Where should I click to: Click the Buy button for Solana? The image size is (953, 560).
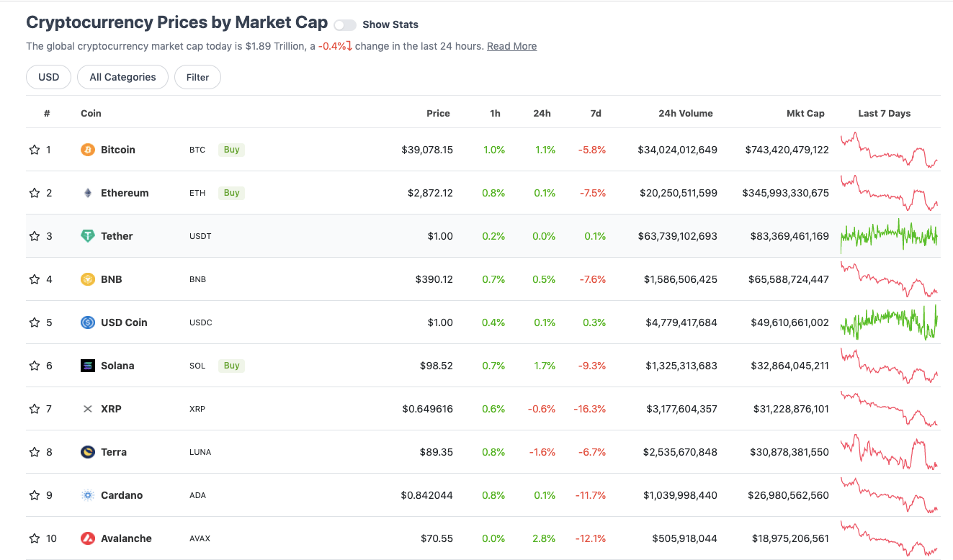pos(231,366)
